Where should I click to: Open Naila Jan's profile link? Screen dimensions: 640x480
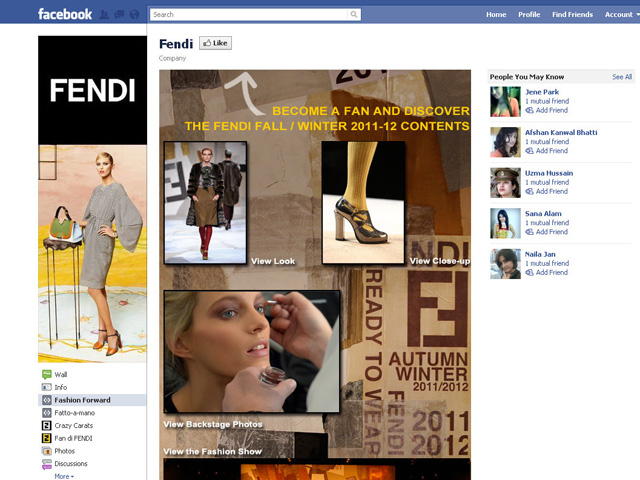[x=540, y=254]
